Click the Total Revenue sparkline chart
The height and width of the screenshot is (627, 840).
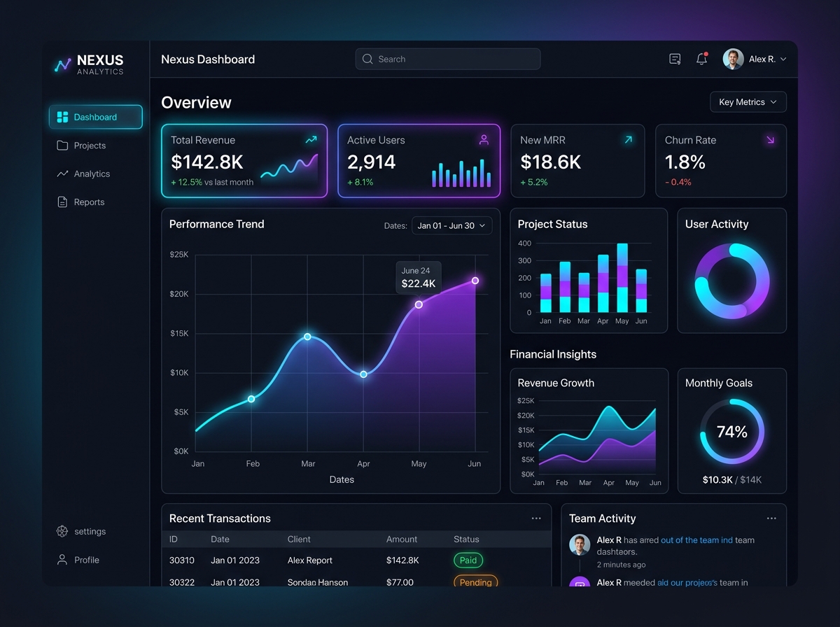[x=289, y=169]
